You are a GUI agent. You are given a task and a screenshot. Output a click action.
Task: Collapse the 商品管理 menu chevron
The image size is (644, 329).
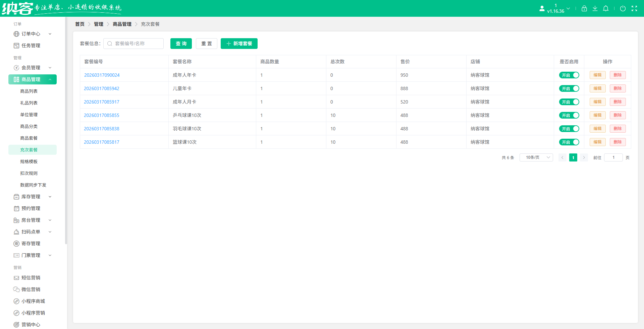pos(50,79)
